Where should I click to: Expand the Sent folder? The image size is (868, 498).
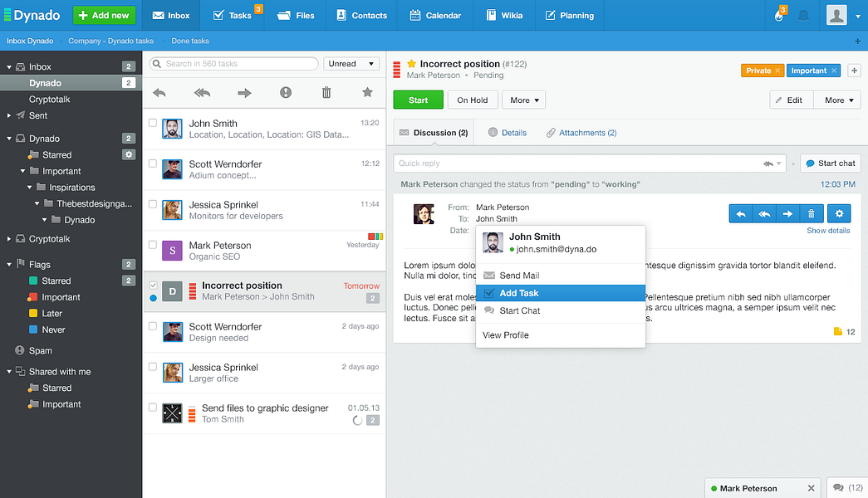(x=9, y=115)
